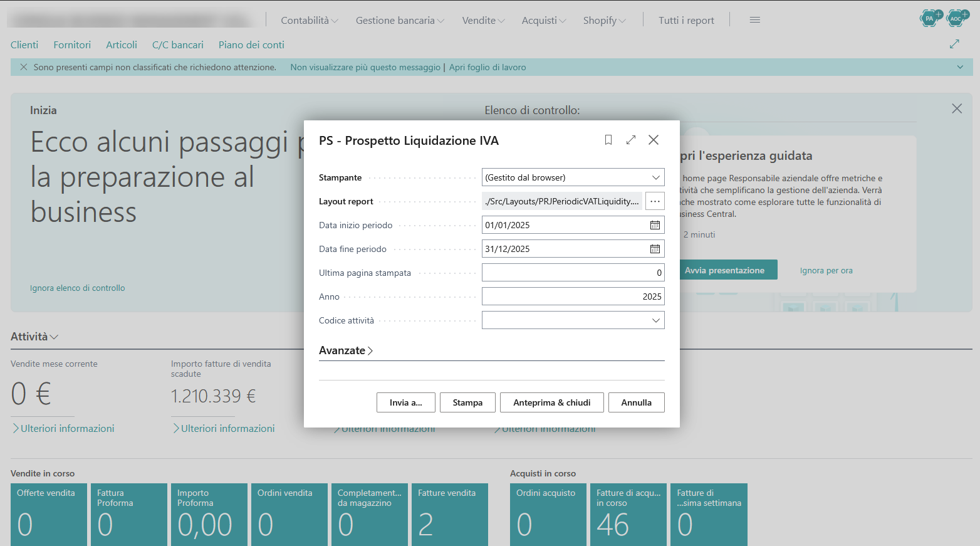Open the Offerte vendita tile
Screen dimensions: 980x546
(x=49, y=515)
